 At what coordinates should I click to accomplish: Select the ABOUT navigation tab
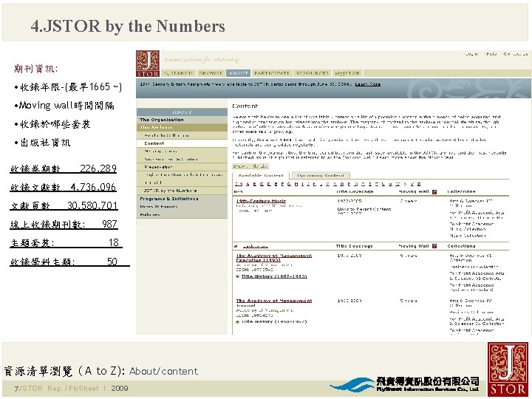tap(238, 73)
